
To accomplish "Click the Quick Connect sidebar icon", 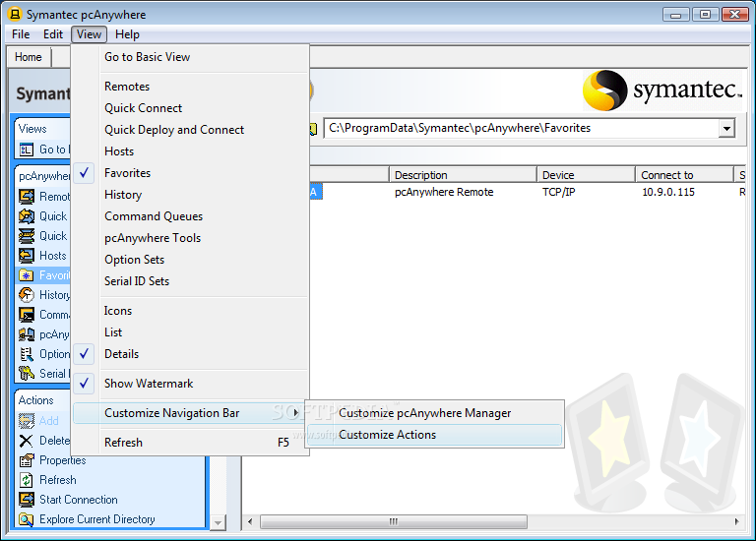I will (26, 216).
